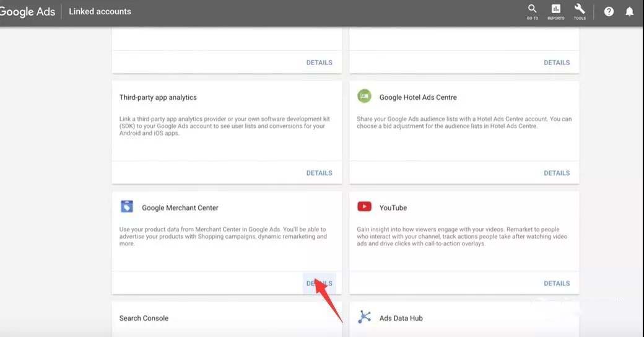Click the Help question mark icon

tap(609, 12)
